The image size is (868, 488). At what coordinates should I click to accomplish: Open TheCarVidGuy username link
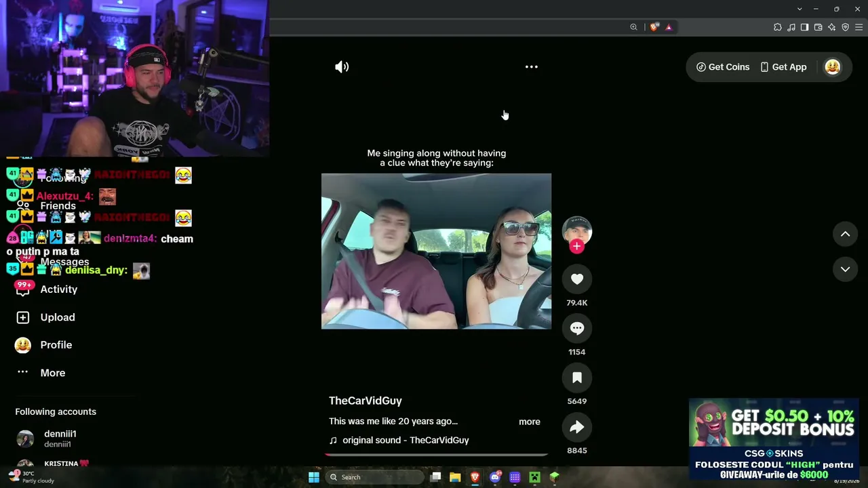point(366,401)
